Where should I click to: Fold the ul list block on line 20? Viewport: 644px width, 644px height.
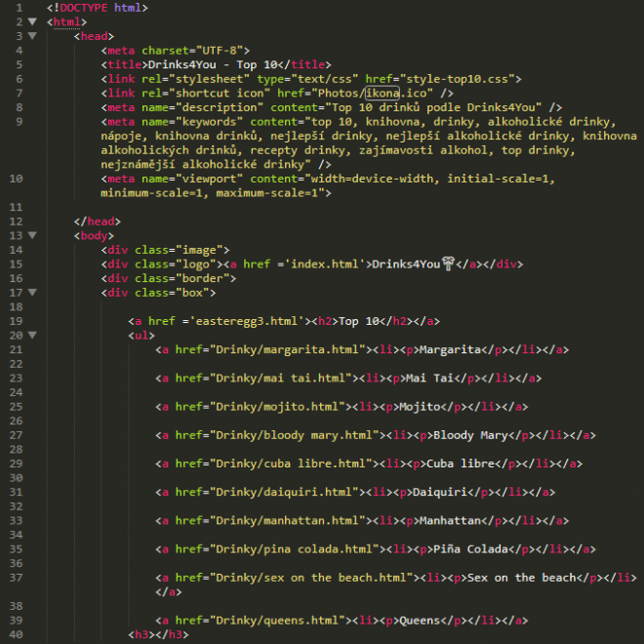32,335
